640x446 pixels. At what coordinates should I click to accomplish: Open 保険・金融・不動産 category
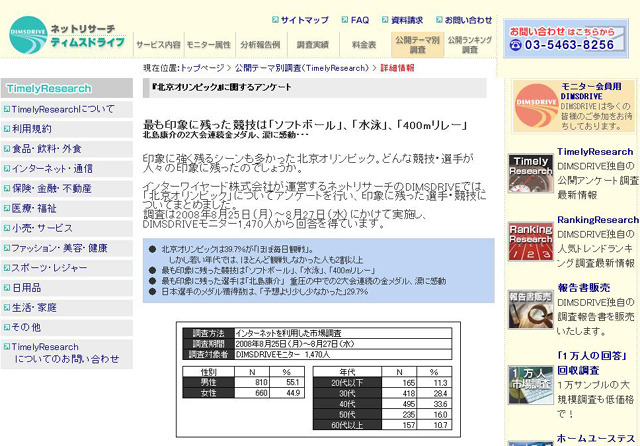51,189
